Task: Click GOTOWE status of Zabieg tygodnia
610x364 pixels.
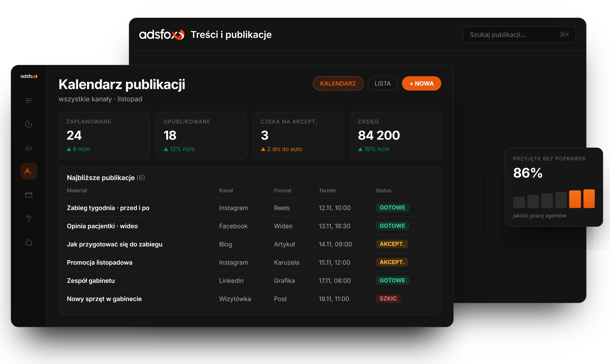Action: (392, 207)
